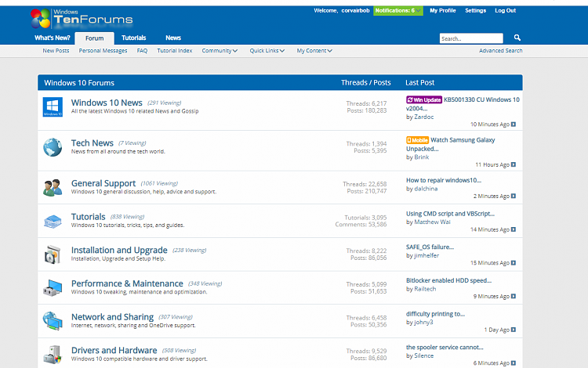Viewport: 588px width, 368px height.
Task: Open How to repair windows10 thread
Action: (x=444, y=180)
